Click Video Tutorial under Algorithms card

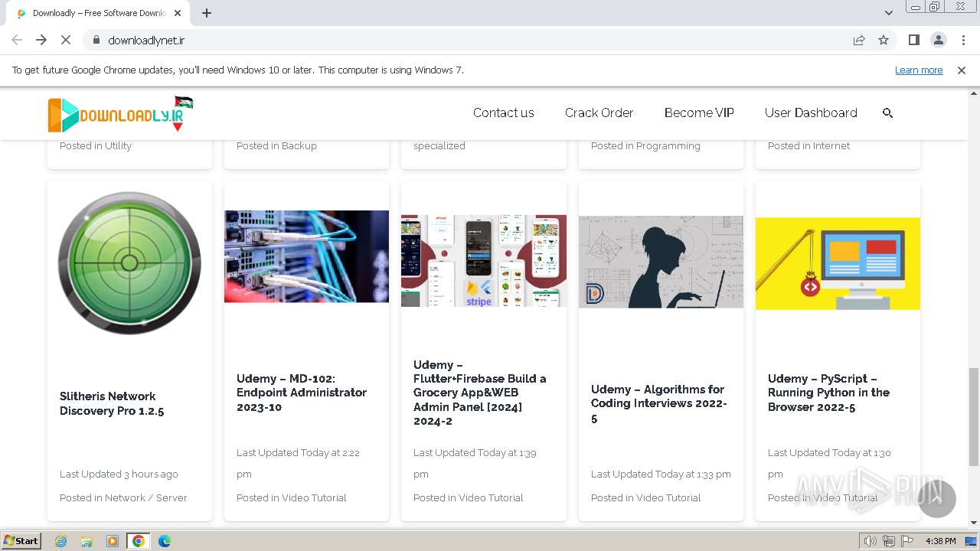668,497
